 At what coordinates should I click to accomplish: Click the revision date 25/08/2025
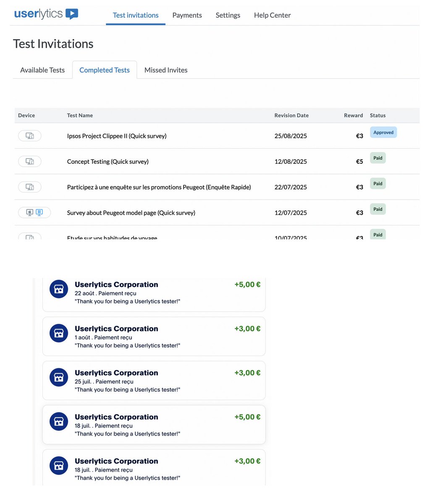coord(291,136)
